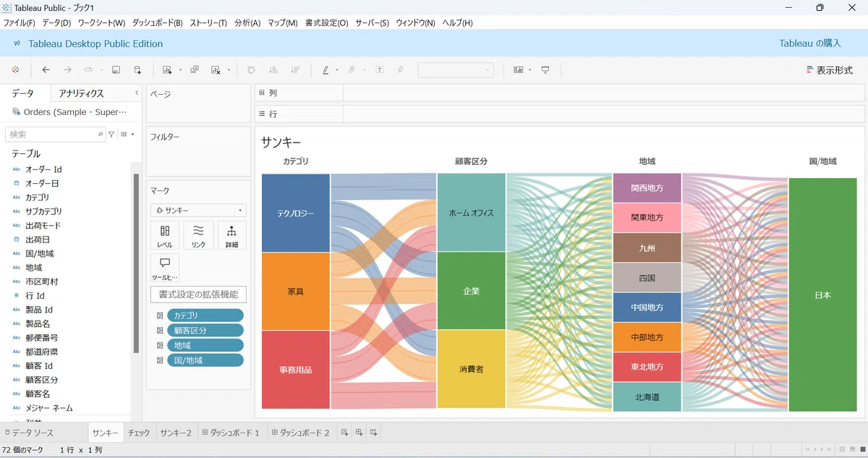This screenshot has height=458, width=868.
Task: Click the fix axes pin icon
Action: (x=400, y=70)
